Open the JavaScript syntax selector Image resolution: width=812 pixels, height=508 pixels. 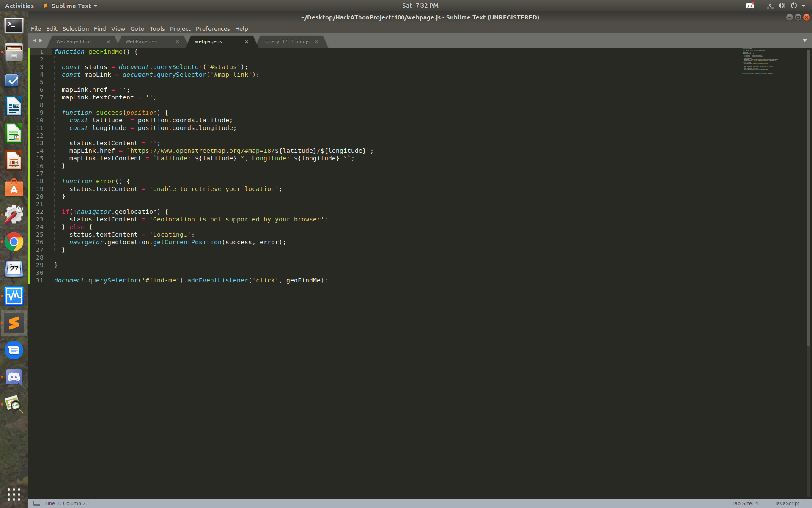[787, 503]
